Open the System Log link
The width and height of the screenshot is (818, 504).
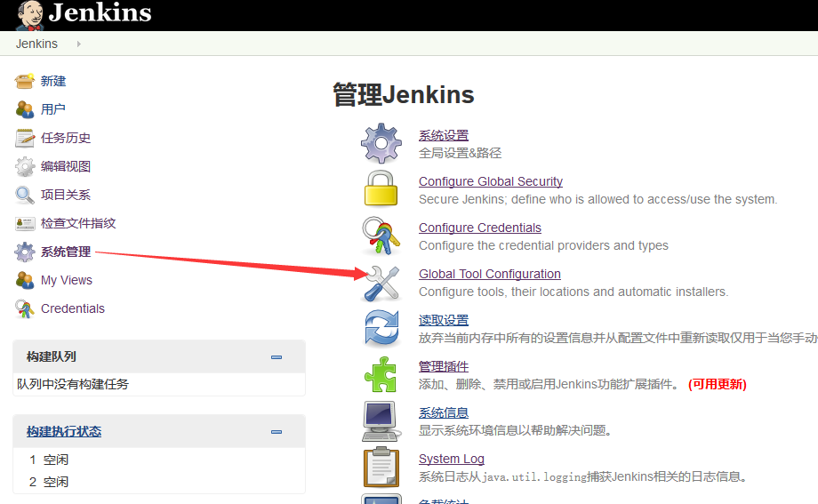(x=452, y=460)
